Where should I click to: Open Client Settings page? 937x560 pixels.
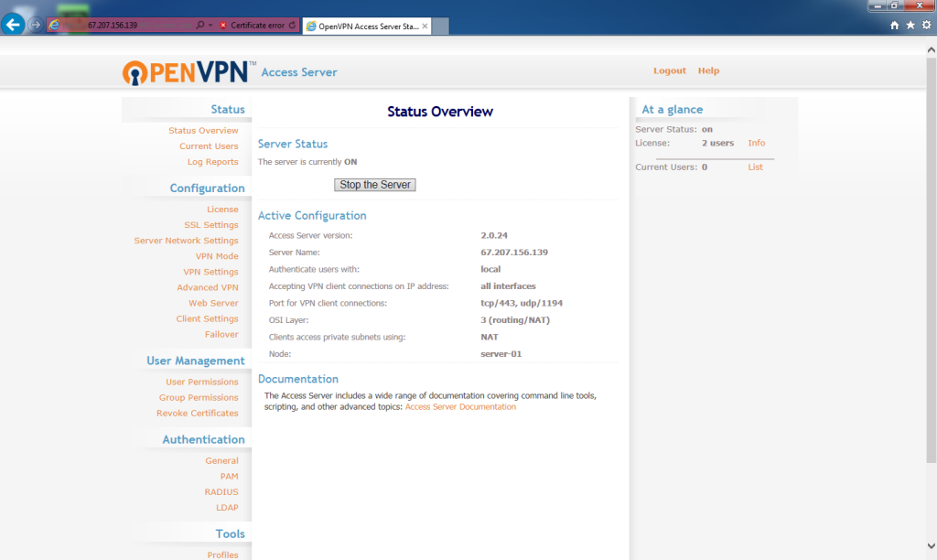click(x=207, y=318)
